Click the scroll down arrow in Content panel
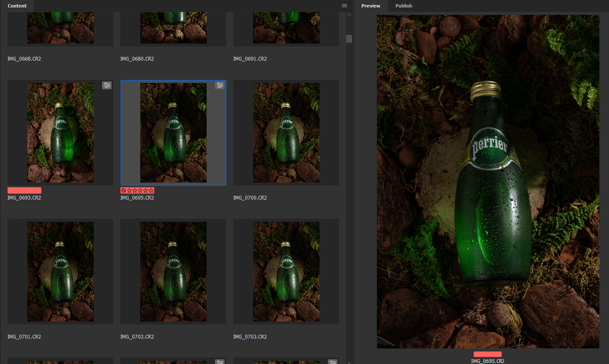Image resolution: width=609 pixels, height=364 pixels. (349, 362)
